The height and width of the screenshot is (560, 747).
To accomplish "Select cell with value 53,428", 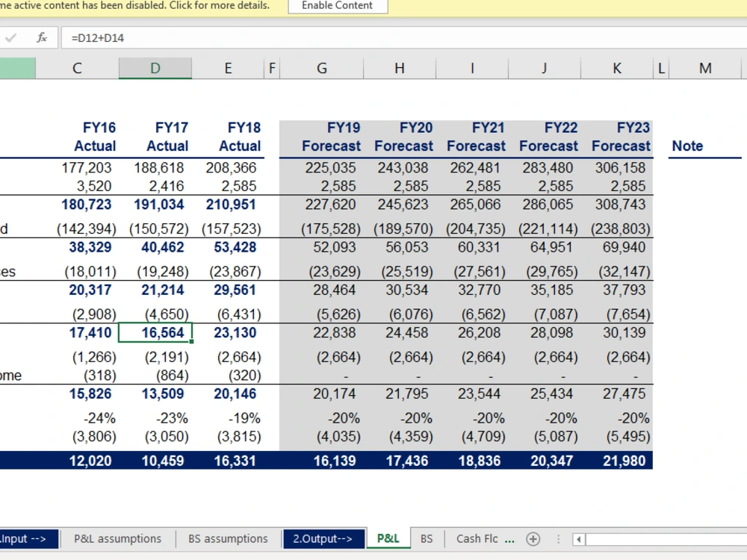I will click(x=231, y=248).
